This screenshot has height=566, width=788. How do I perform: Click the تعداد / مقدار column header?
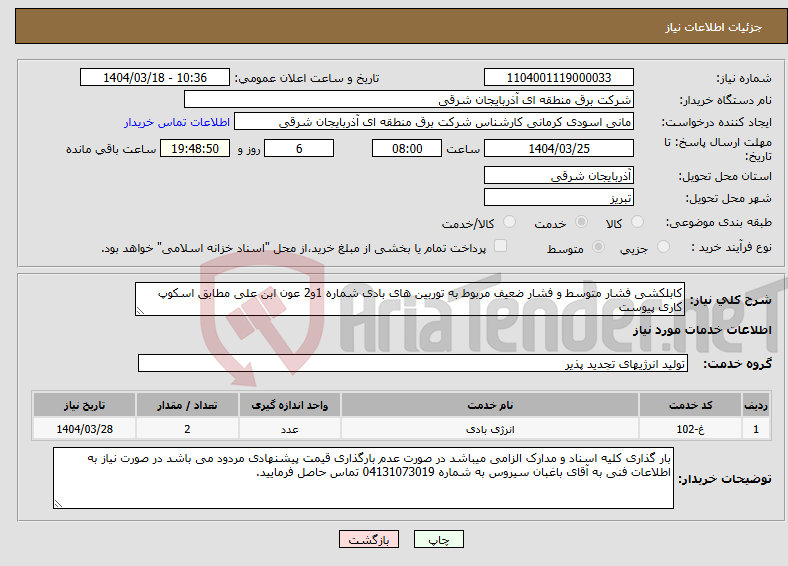tap(187, 405)
